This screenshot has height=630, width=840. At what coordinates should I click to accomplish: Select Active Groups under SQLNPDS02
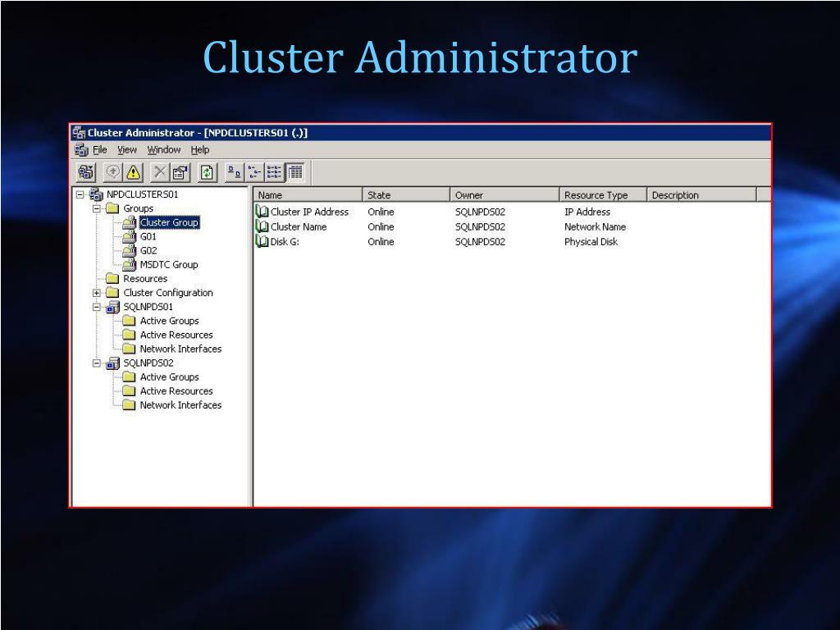(x=169, y=377)
